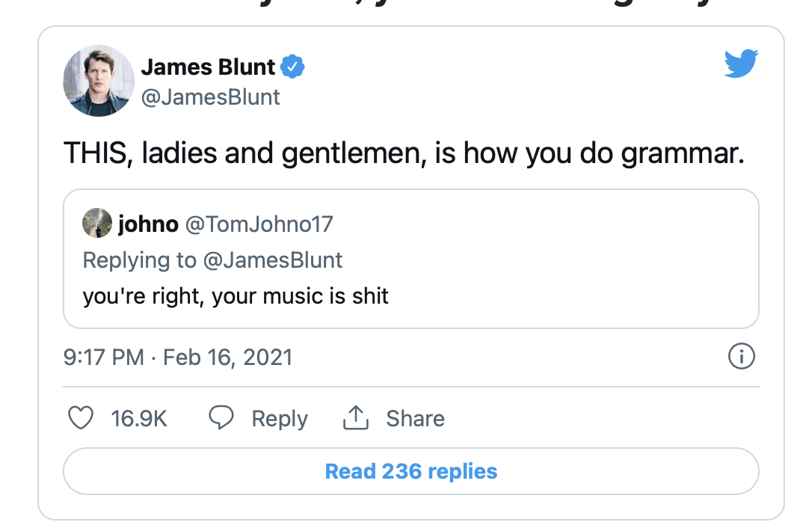Screen dimensions: 812x531
Task: Click the main tweet text about grammar
Action: [404, 153]
